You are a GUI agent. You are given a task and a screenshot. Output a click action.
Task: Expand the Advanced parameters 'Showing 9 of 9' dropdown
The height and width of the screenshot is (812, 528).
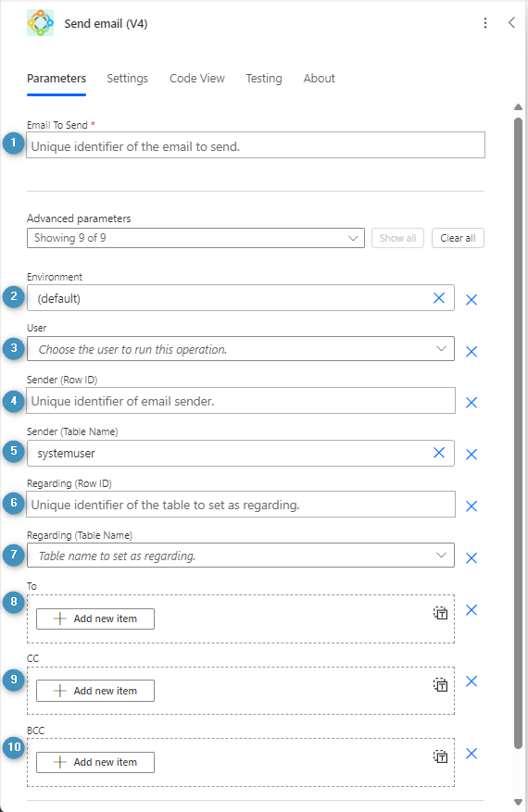pos(195,238)
